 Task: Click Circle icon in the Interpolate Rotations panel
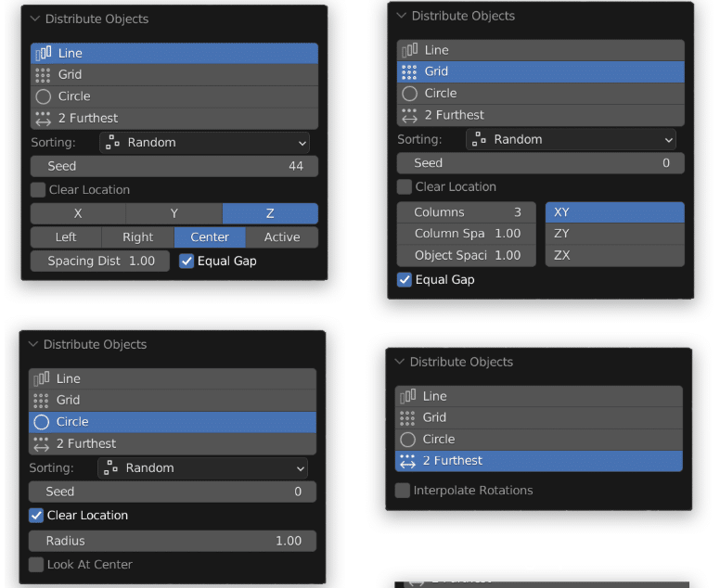click(x=407, y=440)
